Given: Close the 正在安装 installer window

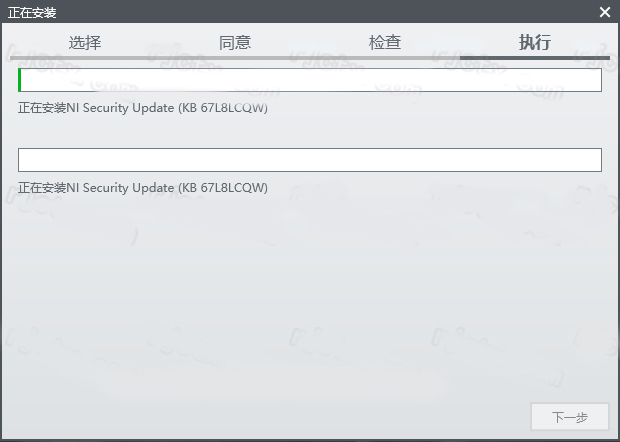Looking at the screenshot, I should click(x=604, y=12).
